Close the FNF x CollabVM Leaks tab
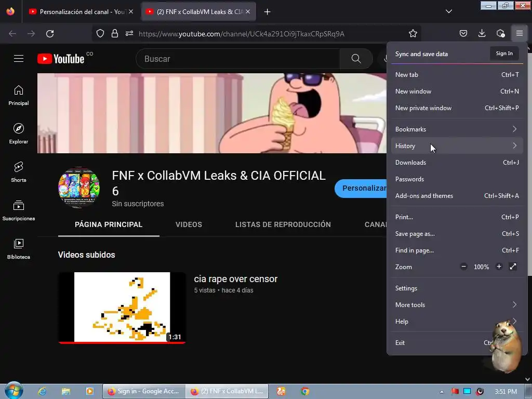Image resolution: width=532 pixels, height=399 pixels. [248, 11]
